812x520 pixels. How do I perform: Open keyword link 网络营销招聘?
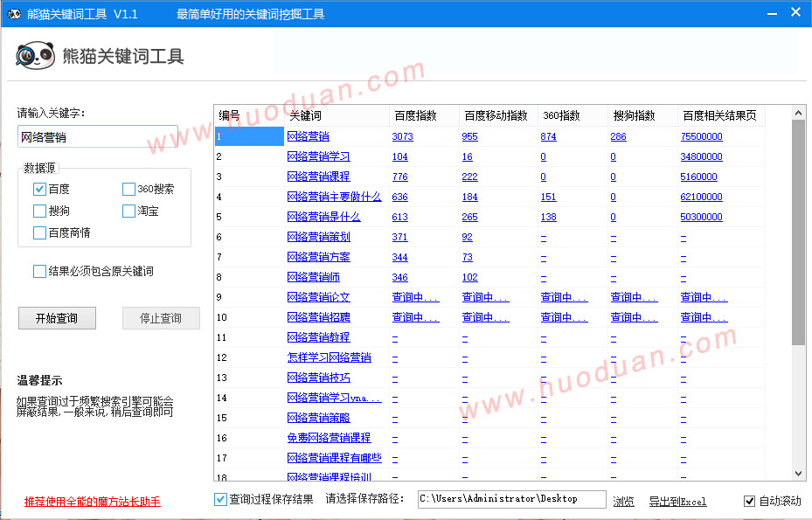318,317
